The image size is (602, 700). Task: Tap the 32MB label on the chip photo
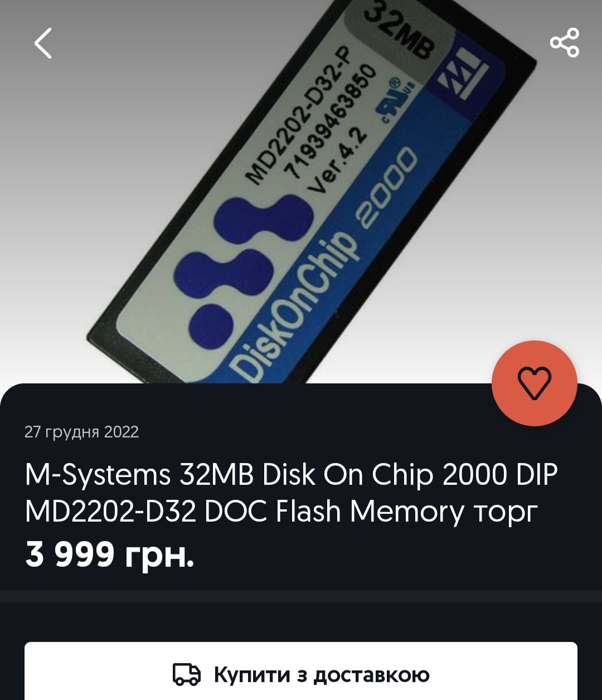tap(398, 31)
